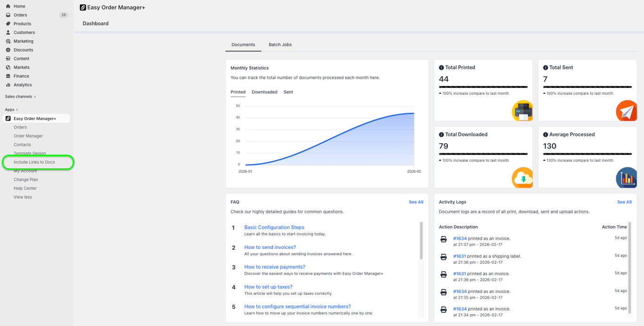Expand the Sales channels section

(x=20, y=96)
